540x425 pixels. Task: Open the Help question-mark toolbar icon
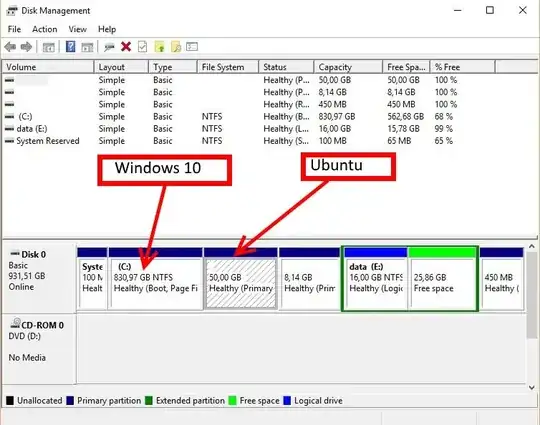point(70,46)
